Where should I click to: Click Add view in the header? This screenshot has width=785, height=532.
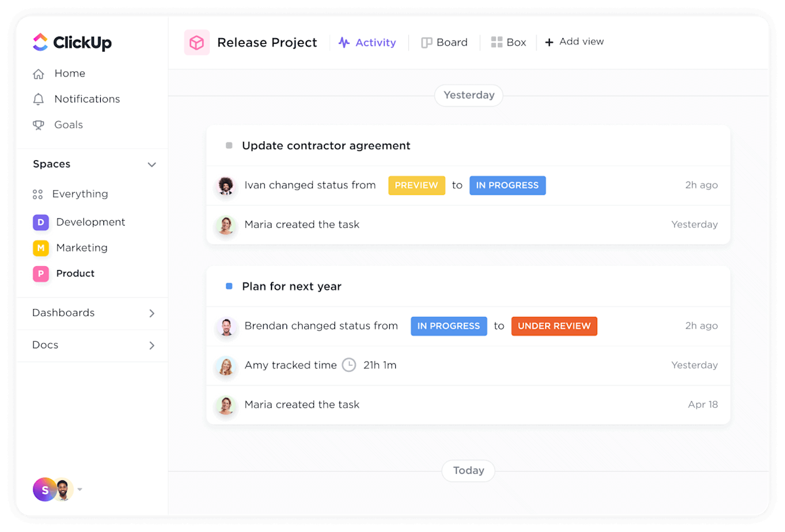point(574,41)
